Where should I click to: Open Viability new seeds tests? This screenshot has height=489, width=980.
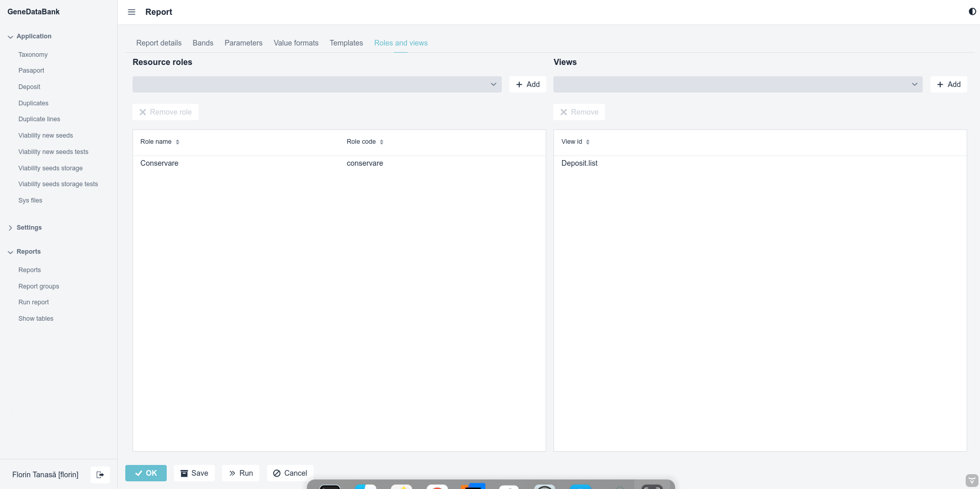click(53, 152)
